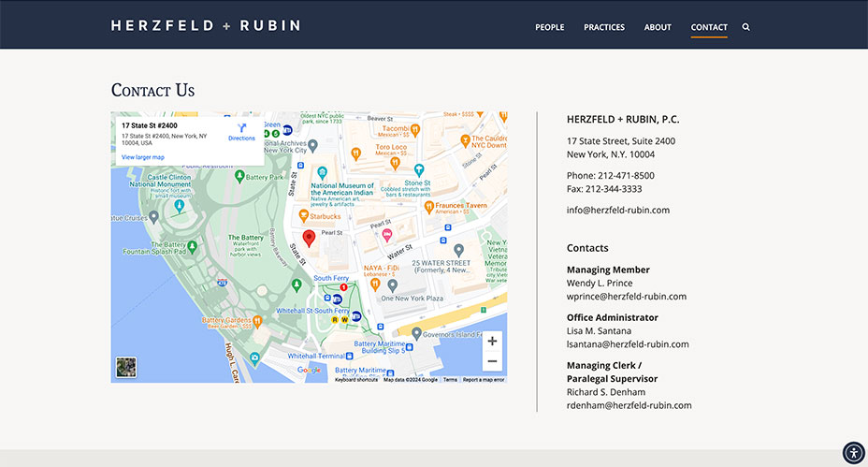Select the Governors Island Ferry marker
The width and height of the screenshot is (868, 467).
coord(416,333)
